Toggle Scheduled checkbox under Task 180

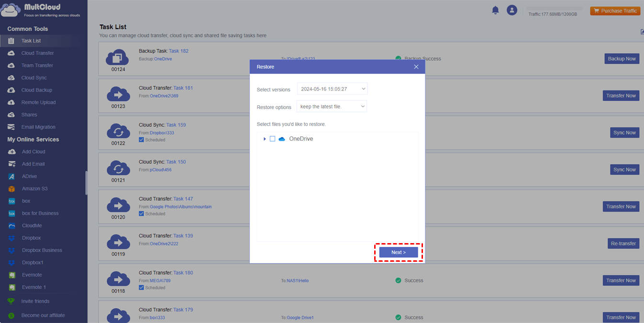(141, 288)
